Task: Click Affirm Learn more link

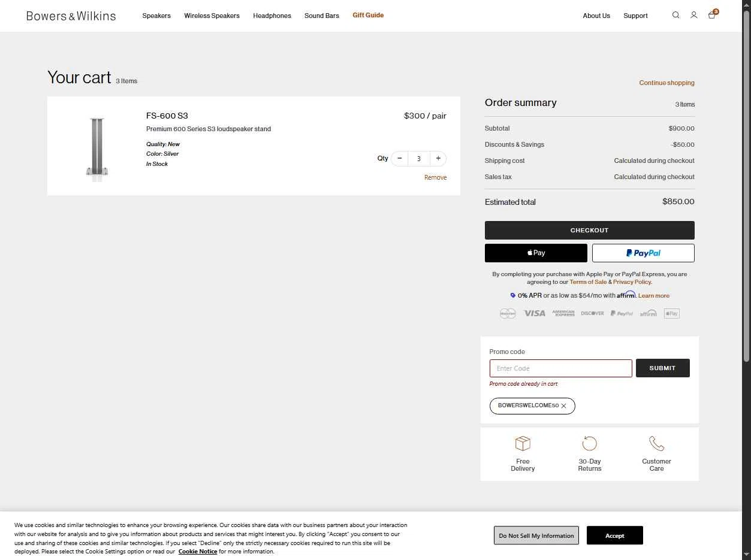Action: click(x=654, y=296)
